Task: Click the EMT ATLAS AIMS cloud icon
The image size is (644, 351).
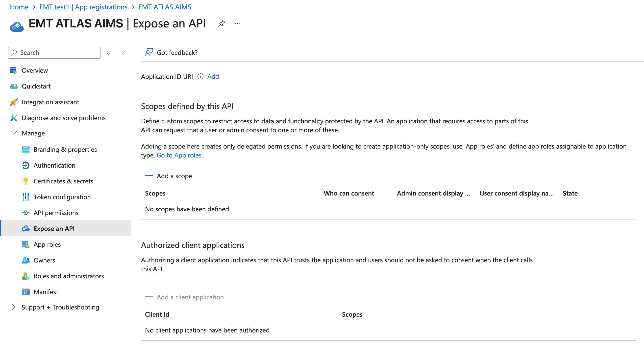Action: 17,26
